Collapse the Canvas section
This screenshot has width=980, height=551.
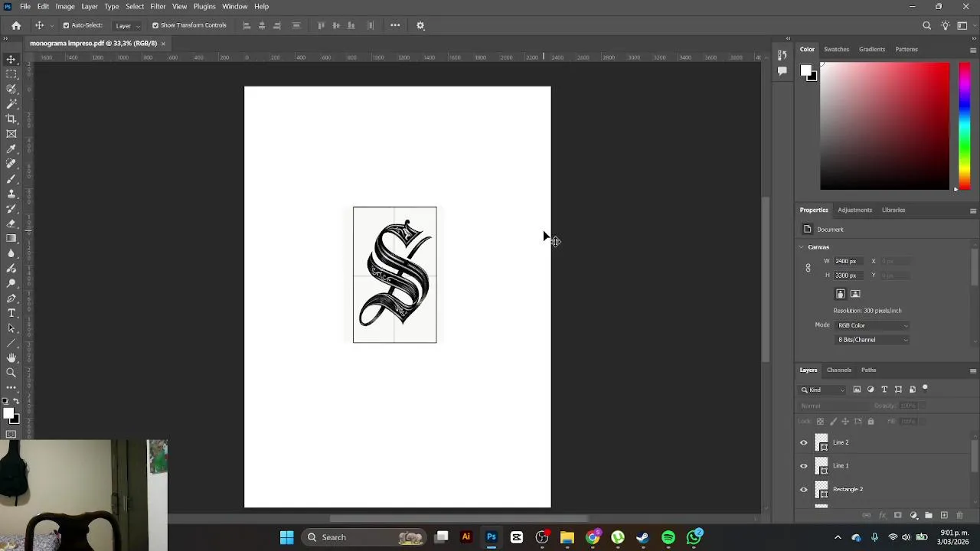[802, 247]
